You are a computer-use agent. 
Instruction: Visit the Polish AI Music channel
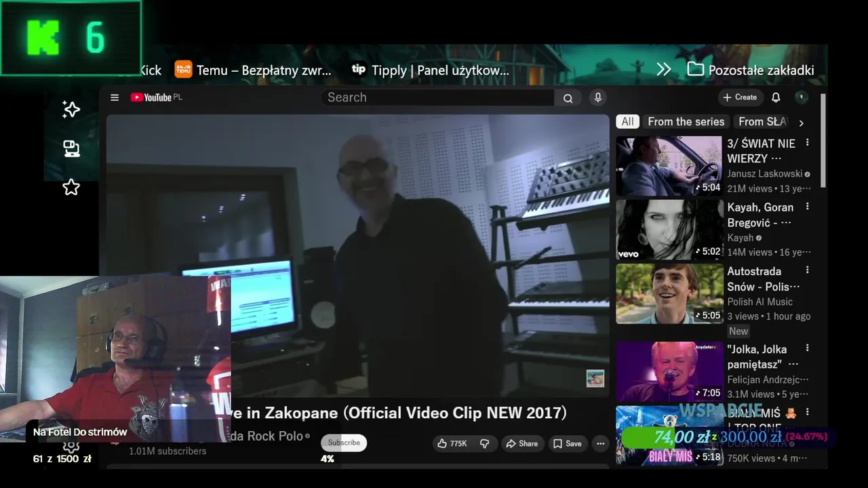pyautogui.click(x=759, y=302)
